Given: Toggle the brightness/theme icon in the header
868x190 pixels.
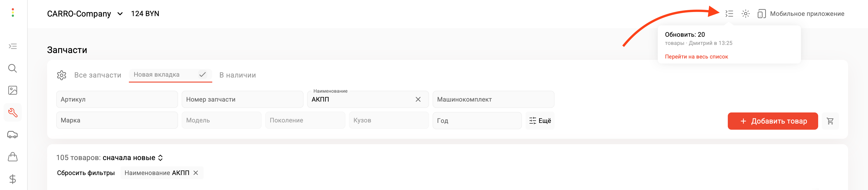Looking at the screenshot, I should click(x=745, y=14).
